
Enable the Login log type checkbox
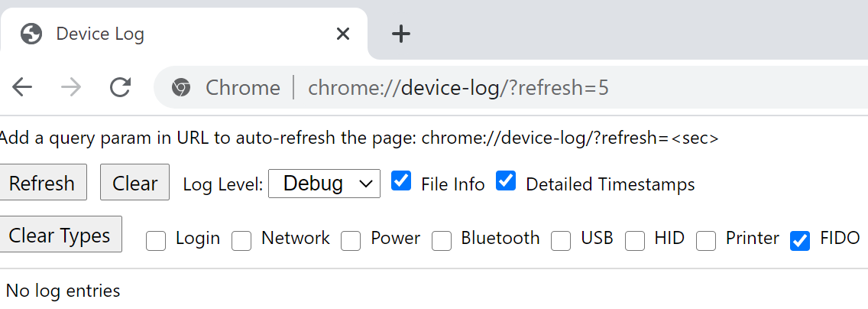point(156,241)
